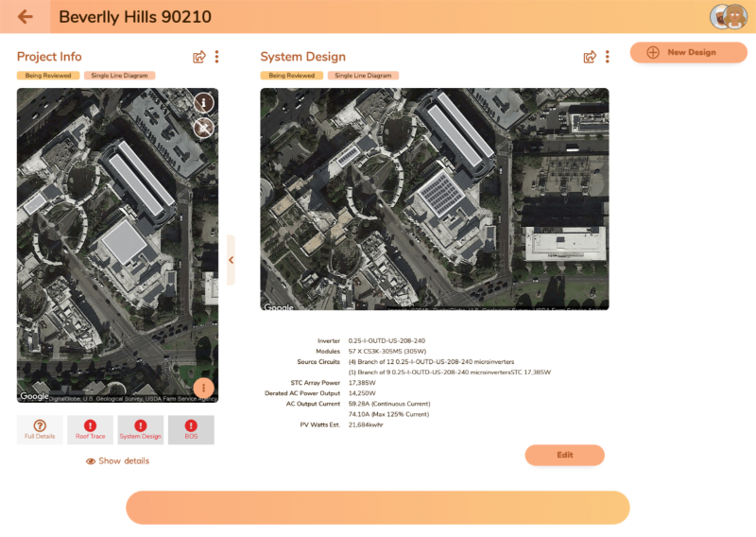Viewport: 756px width, 537px height.
Task: Open the user avatar profile menu
Action: [728, 17]
